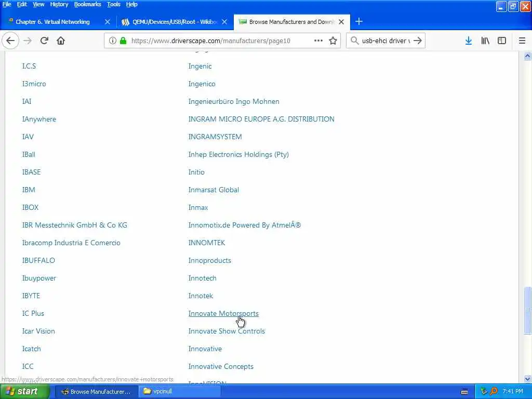This screenshot has height=399, width=532.
Task: Click the vertical scrollbar thumb
Action: click(x=527, y=311)
